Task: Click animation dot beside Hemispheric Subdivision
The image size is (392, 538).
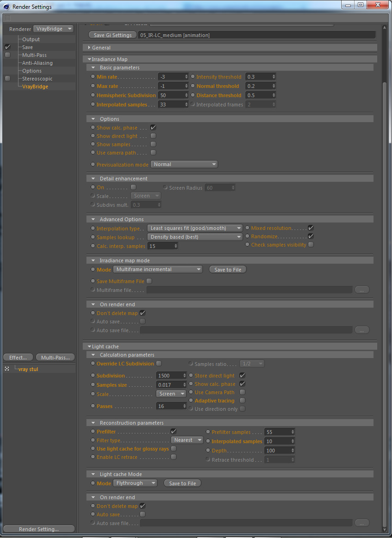Action: pos(93,95)
